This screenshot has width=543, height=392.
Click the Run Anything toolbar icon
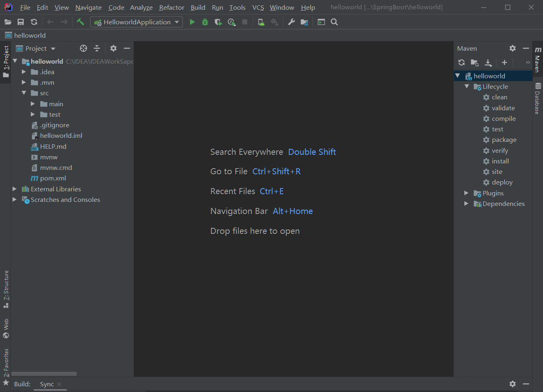321,22
